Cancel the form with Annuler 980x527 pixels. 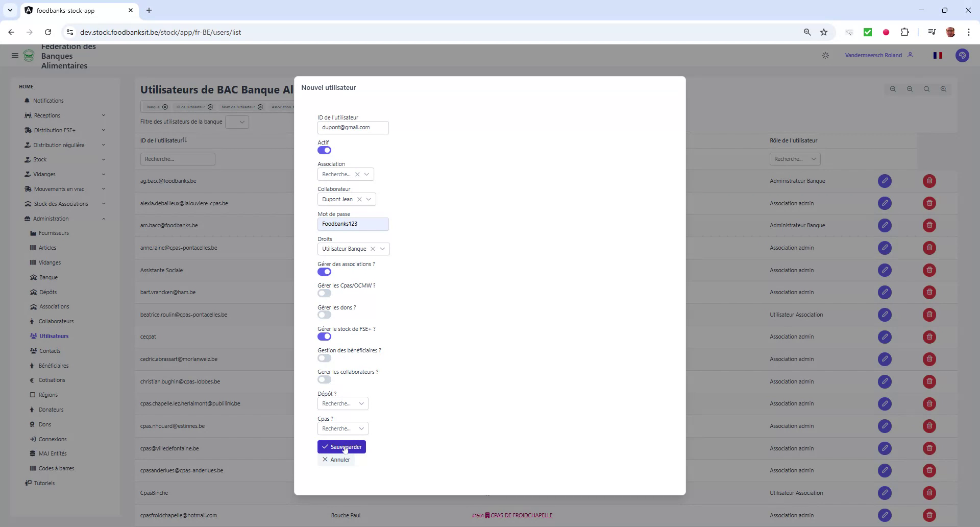(x=336, y=460)
